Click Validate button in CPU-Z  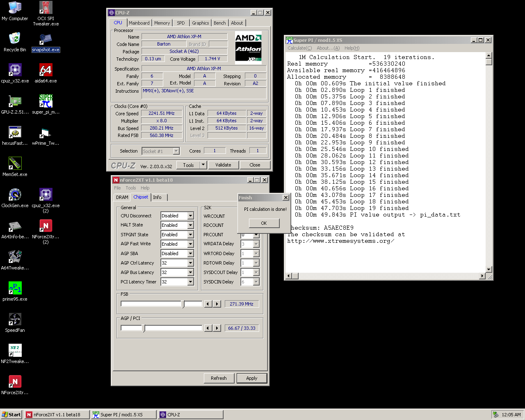pyautogui.click(x=223, y=165)
